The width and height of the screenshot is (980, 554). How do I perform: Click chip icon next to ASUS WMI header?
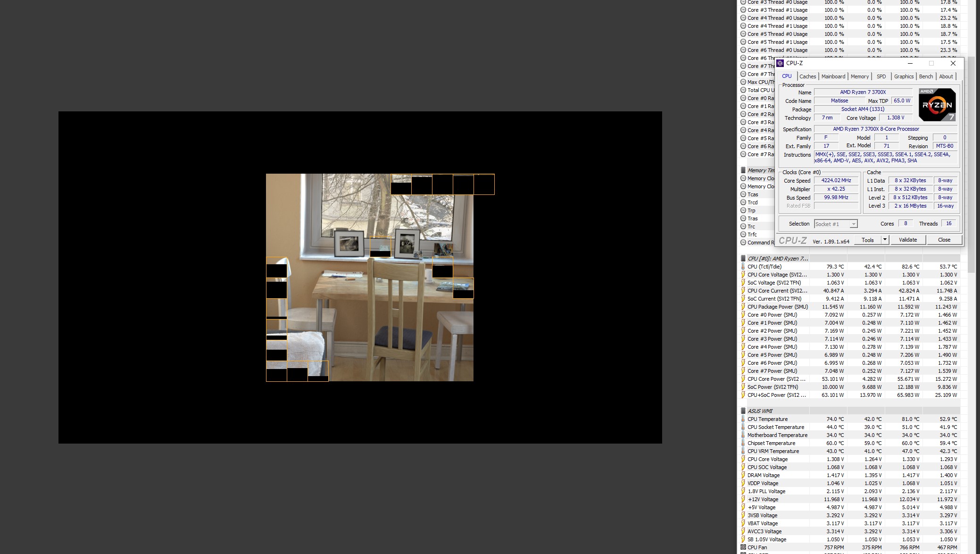point(743,411)
